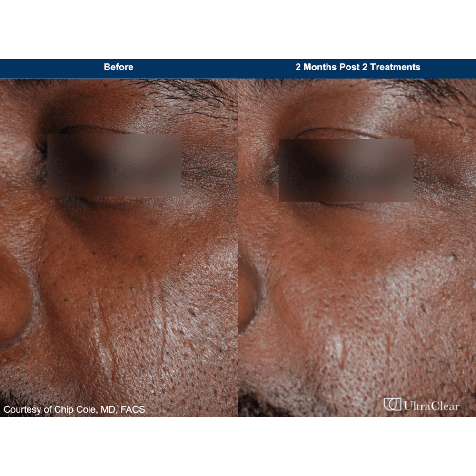Select the "Before" header label
This screenshot has width=476, height=476.
pyautogui.click(x=119, y=67)
